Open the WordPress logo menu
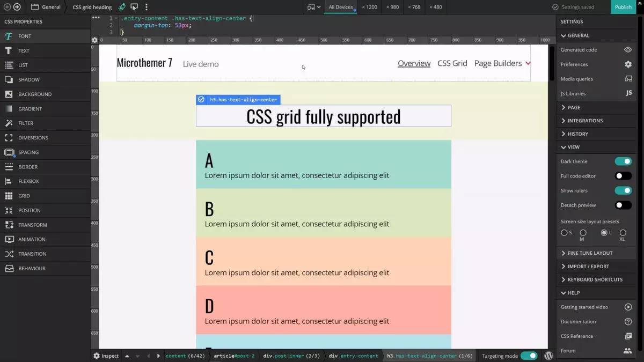Screen dimensions: 644x362 click(548, 356)
